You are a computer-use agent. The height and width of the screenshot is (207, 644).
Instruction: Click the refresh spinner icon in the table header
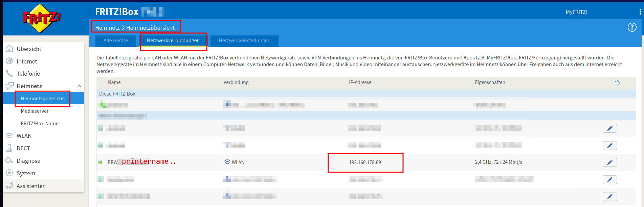(617, 83)
